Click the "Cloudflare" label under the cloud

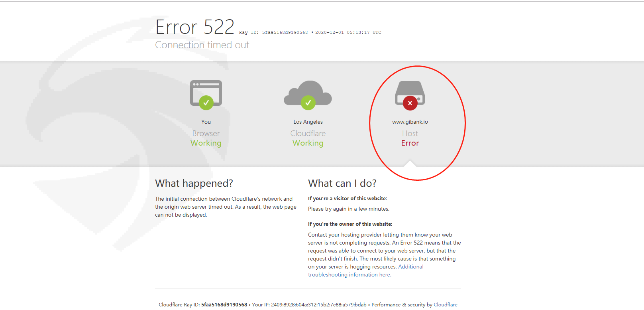click(x=308, y=133)
